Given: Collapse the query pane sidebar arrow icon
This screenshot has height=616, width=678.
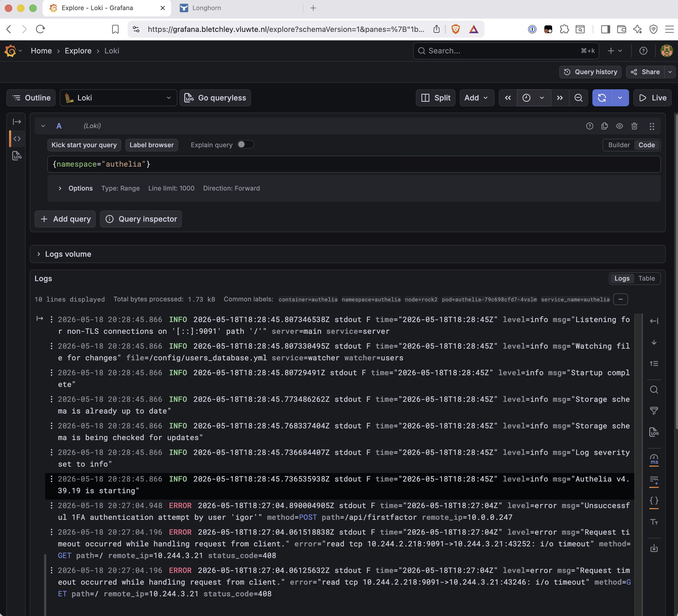Looking at the screenshot, I should pyautogui.click(x=17, y=122).
